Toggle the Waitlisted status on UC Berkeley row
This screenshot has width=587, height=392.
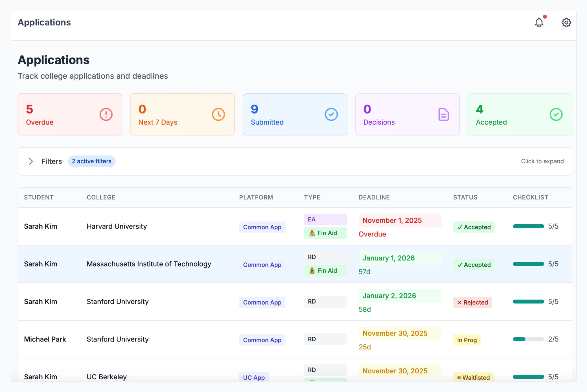point(473,377)
